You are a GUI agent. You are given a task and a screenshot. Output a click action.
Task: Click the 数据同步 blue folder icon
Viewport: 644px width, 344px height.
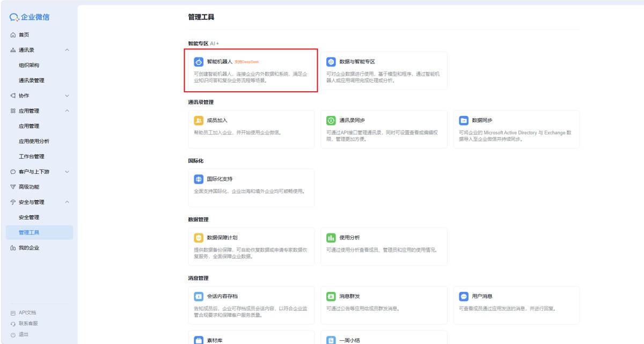click(464, 121)
